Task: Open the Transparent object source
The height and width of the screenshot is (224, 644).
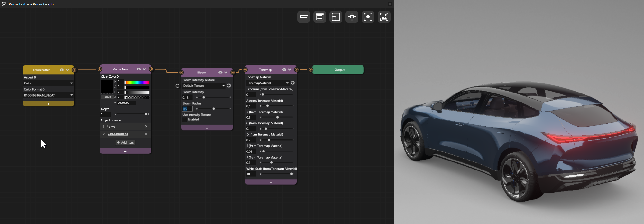Action: (x=118, y=134)
